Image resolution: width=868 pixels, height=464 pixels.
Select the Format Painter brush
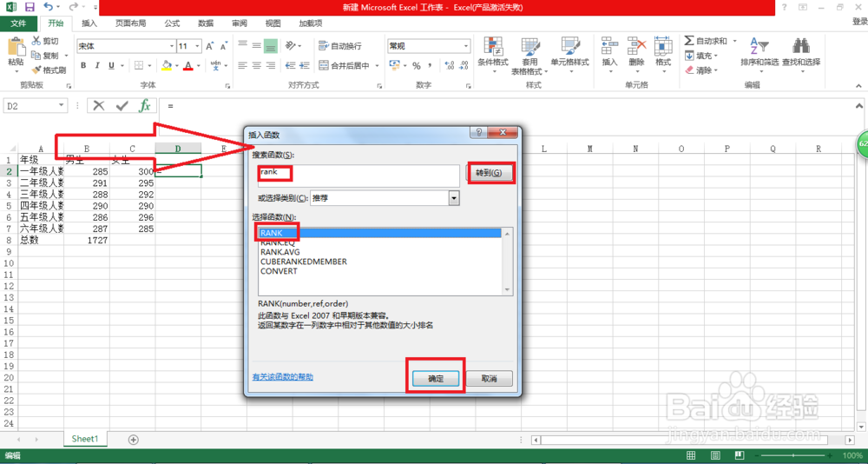(36, 70)
